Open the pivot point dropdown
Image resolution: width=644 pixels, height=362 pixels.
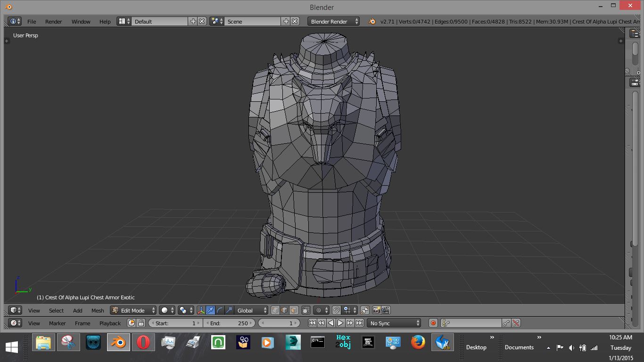point(186,310)
